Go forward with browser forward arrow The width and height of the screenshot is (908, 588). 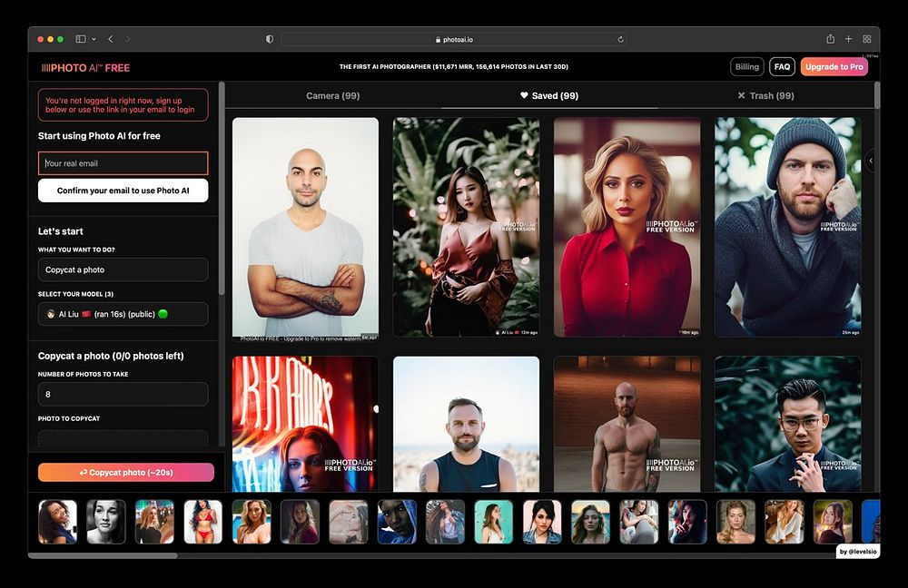click(128, 39)
